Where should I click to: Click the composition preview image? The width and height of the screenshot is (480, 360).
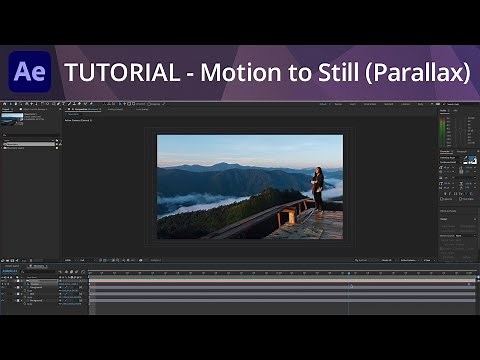coord(250,187)
